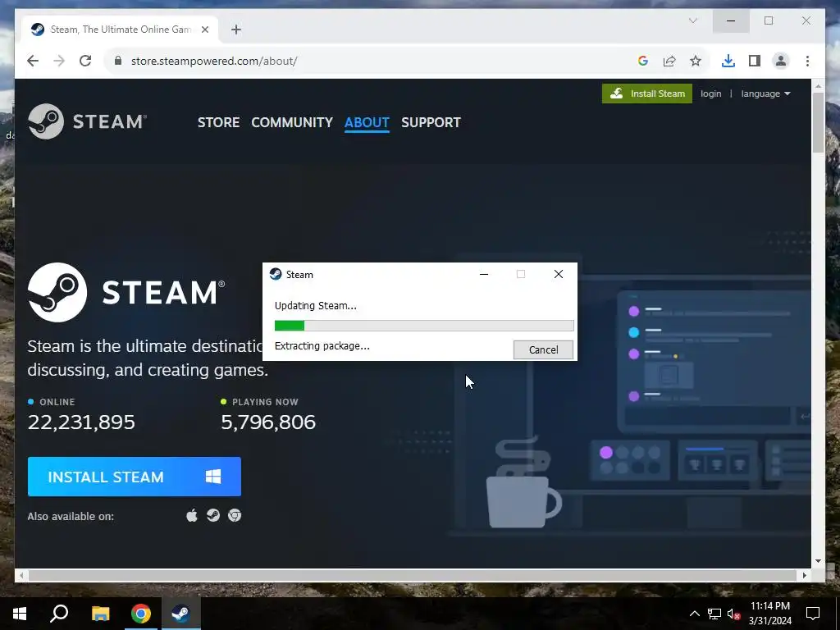Open taskbar search
Viewport: 840px width, 630px height.
click(59, 614)
